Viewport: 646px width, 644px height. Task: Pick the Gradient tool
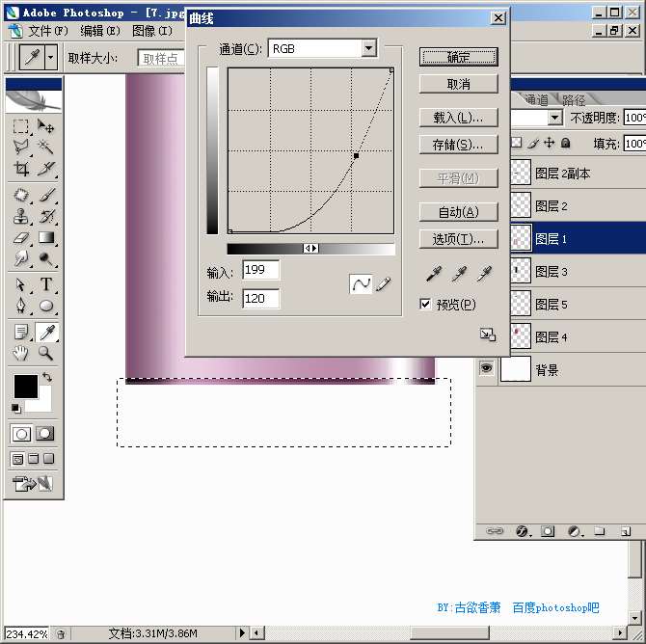point(45,238)
